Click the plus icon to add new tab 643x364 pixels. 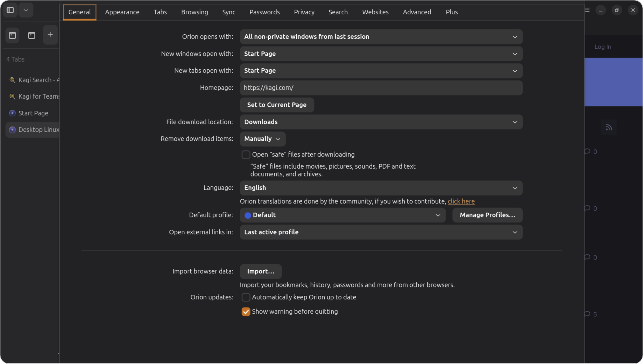point(50,35)
